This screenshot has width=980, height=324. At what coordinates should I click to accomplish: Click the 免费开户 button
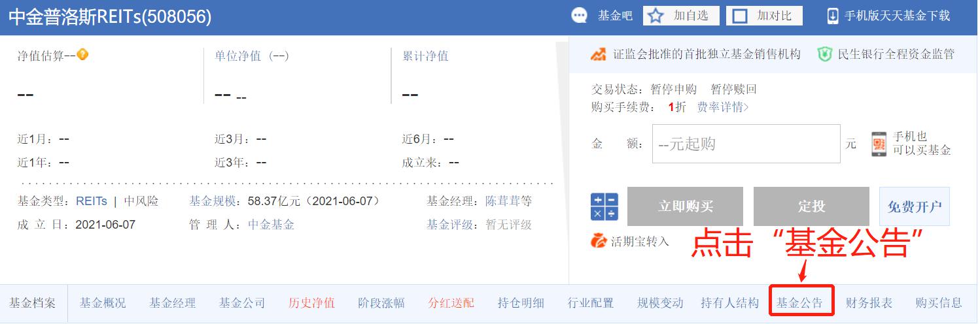(x=914, y=206)
